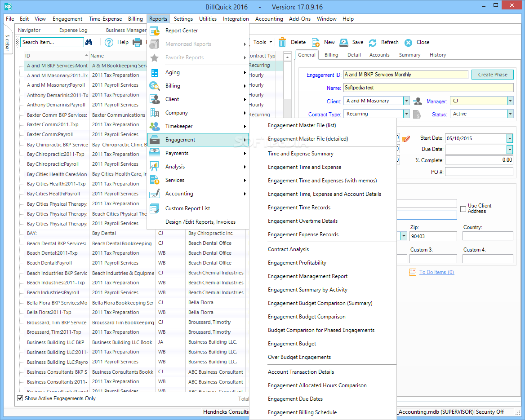This screenshot has width=525, height=420.
Task: Select Design /Edit Reports, Invoices
Action: [200, 222]
